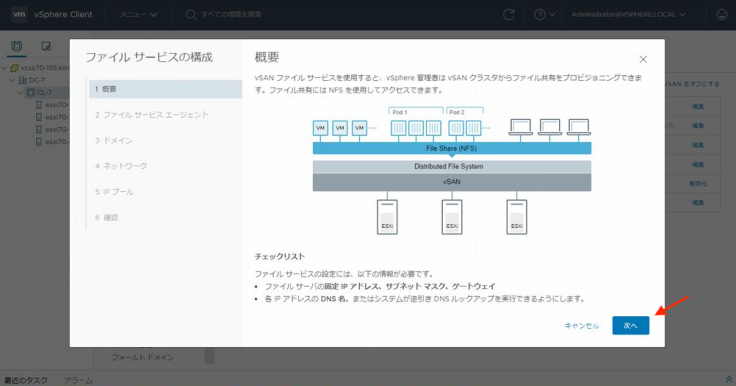This screenshot has height=386, width=736.
Task: Open the Hosts and Clusters inventory icon
Action: pos(17,46)
